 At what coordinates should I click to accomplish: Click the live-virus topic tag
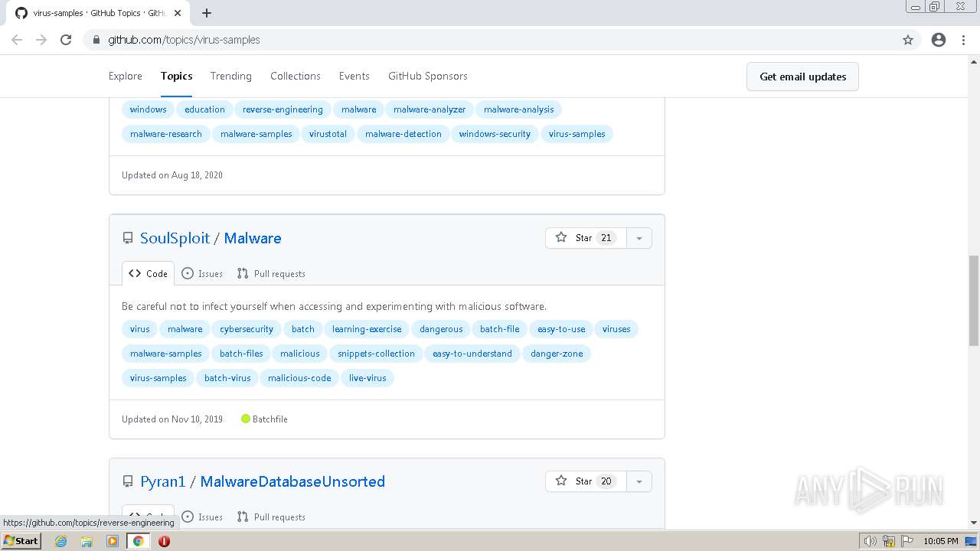(367, 378)
